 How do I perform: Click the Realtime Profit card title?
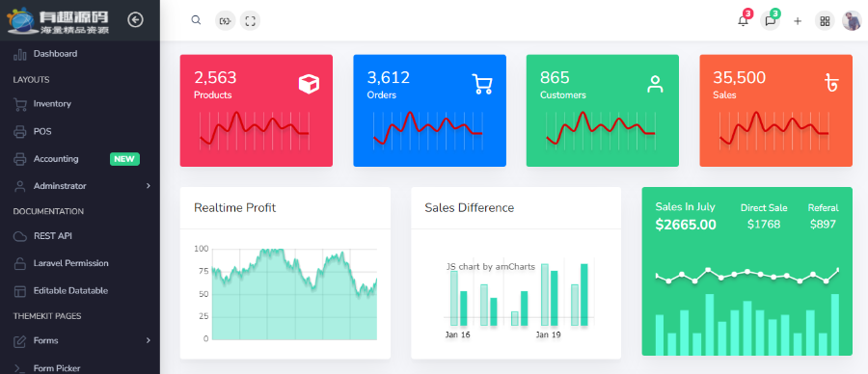pyautogui.click(x=234, y=208)
